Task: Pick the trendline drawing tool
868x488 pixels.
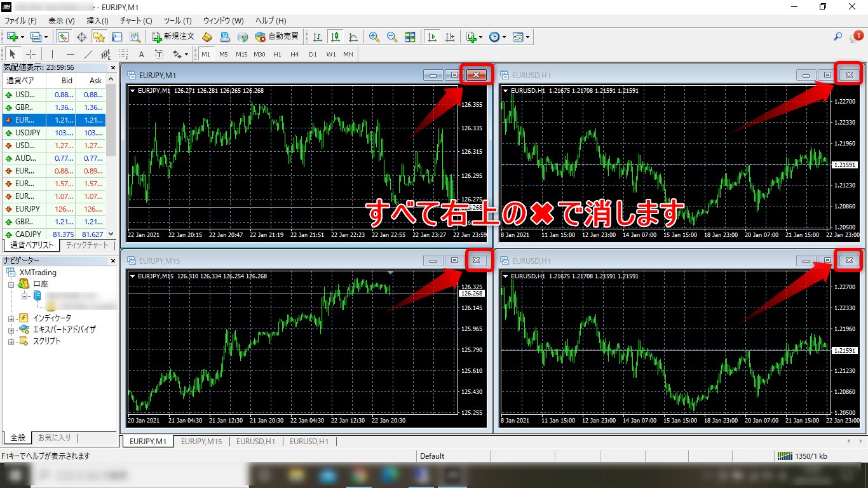Action: 88,54
